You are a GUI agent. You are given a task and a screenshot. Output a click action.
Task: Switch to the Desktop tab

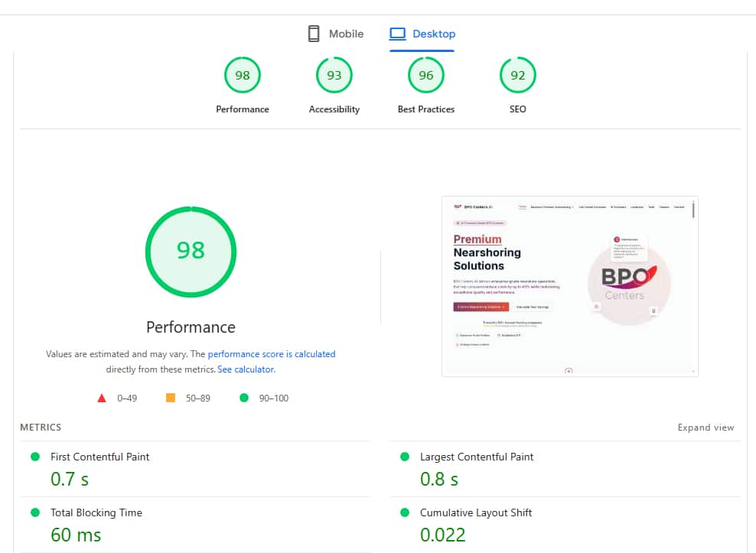point(422,34)
